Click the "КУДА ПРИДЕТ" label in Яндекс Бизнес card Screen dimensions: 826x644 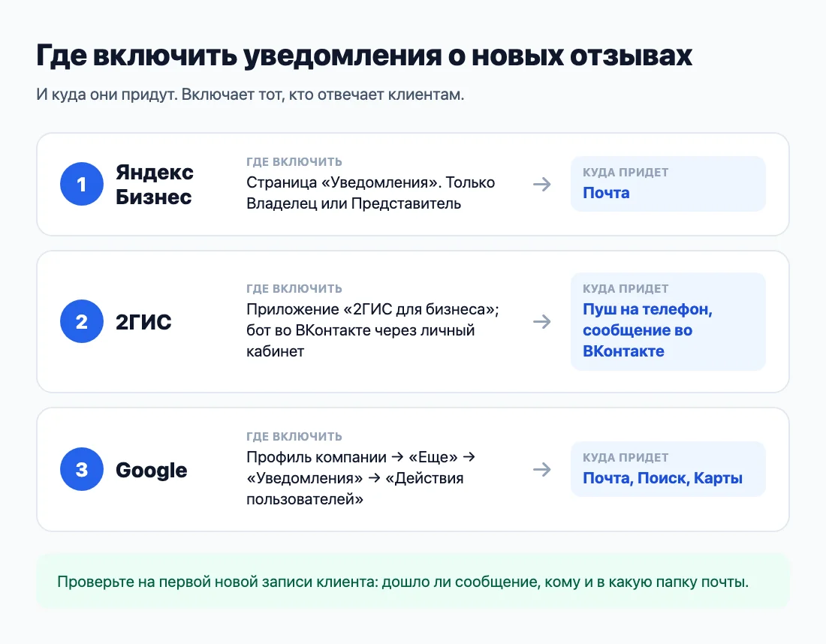pyautogui.click(x=626, y=172)
